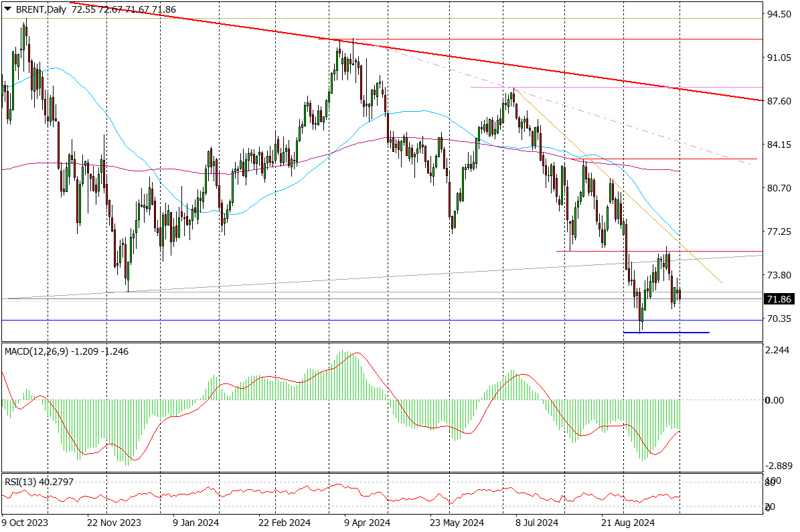Image resolution: width=800 pixels, height=532 pixels.
Task: Select the current price label 71.86
Action: 779,299
